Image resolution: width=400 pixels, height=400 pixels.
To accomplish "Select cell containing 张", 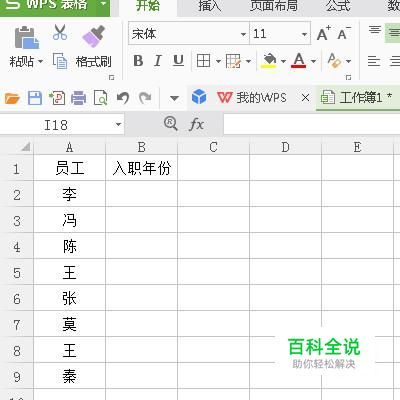I will 70,298.
